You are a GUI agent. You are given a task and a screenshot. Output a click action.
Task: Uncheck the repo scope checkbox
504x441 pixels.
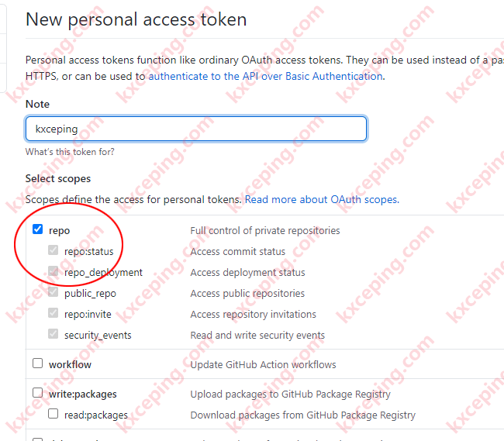(38, 229)
